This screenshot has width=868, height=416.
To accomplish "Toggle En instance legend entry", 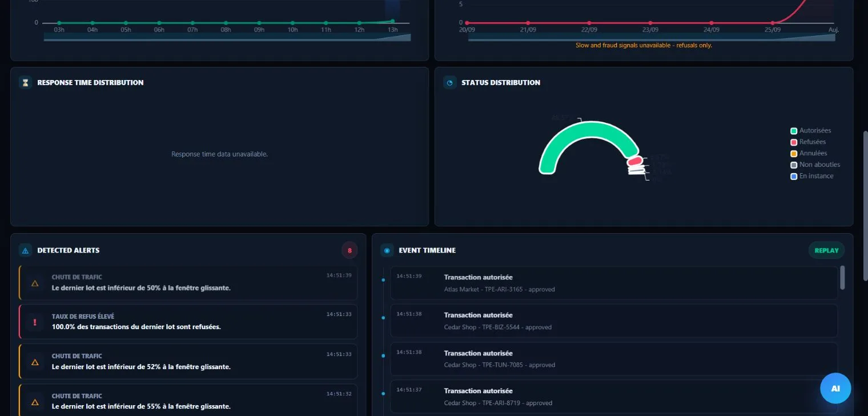I will pyautogui.click(x=811, y=176).
